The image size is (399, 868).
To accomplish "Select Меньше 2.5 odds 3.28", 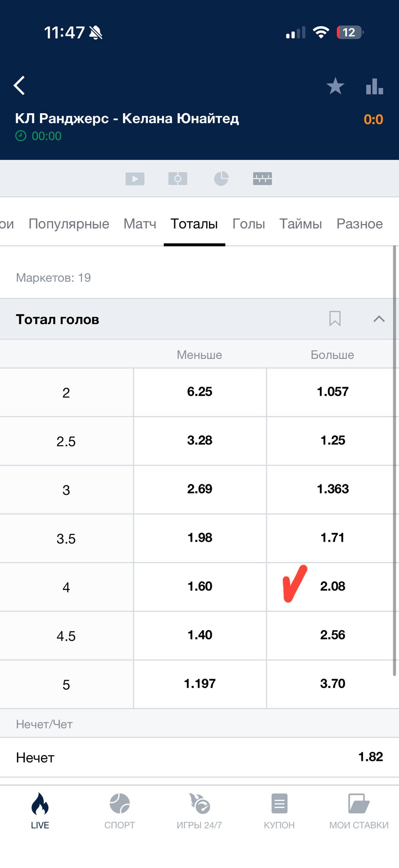I will coord(200,440).
